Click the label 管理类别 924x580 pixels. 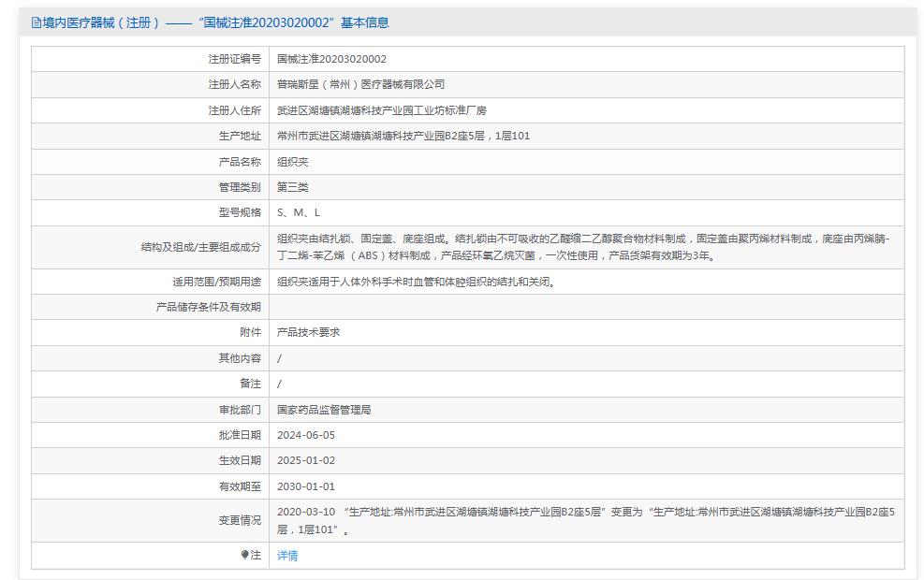tap(240, 187)
